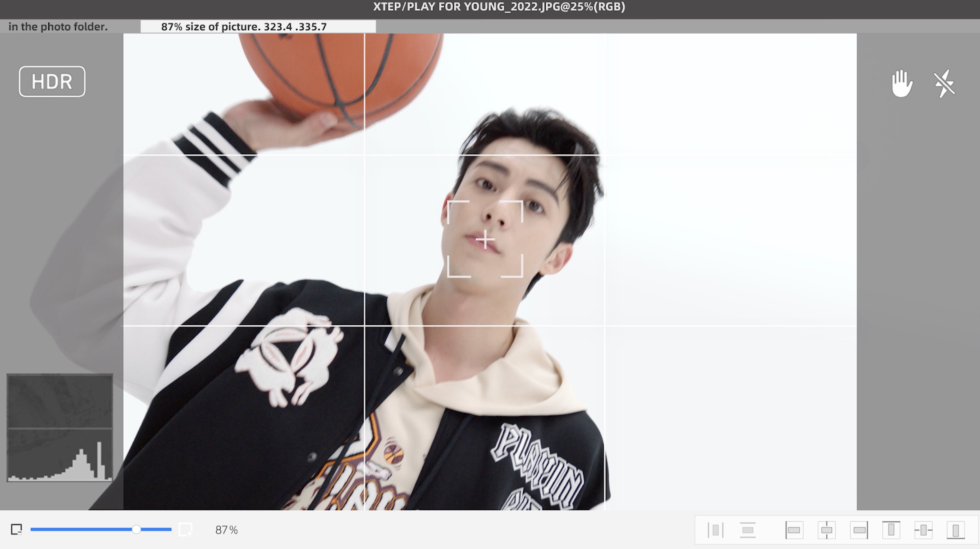The image size is (980, 549).
Task: Select the Hand pan tool
Action: 902,83
